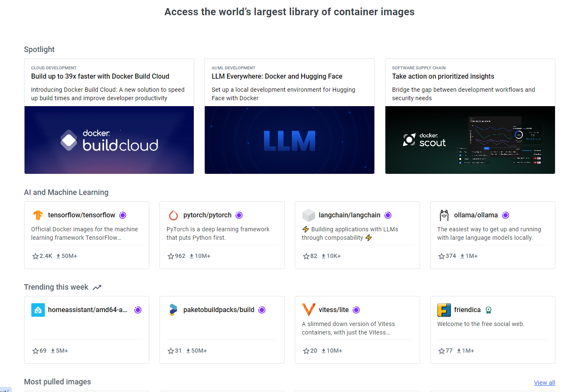Click 'Welcome to the free social web.' description

tap(481, 324)
